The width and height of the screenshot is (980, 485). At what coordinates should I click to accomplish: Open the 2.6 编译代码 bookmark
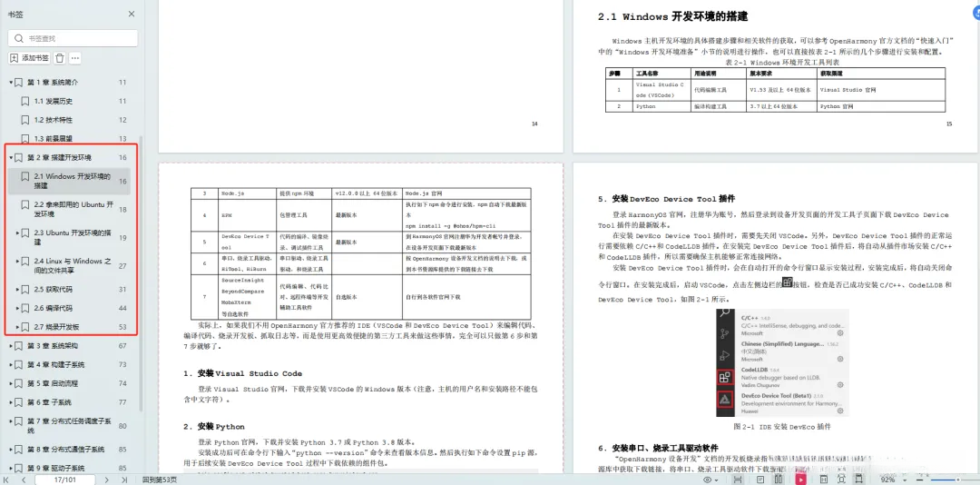click(x=54, y=308)
